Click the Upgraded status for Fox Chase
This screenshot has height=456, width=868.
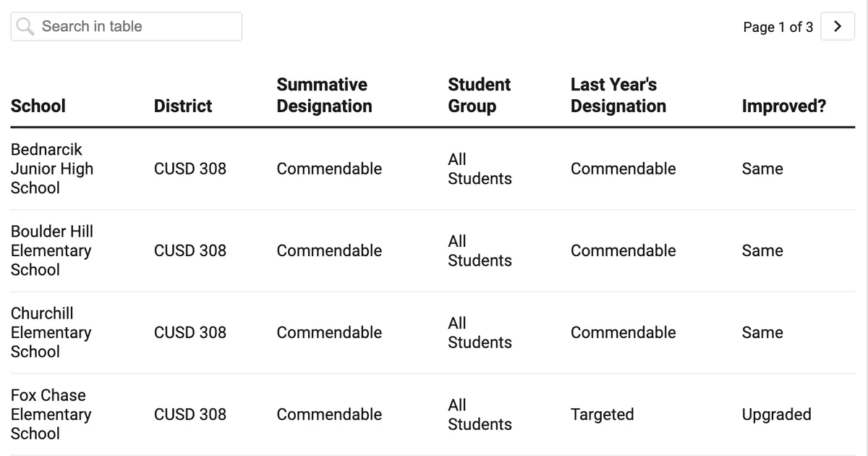pos(775,414)
